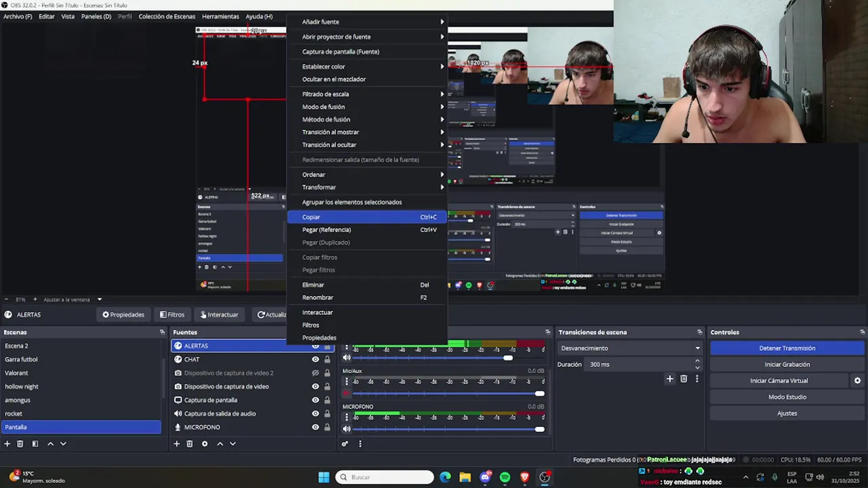Screen dimensions: 868x488
Task: Toggle the lock on the MICROFONO source
Action: point(327,427)
